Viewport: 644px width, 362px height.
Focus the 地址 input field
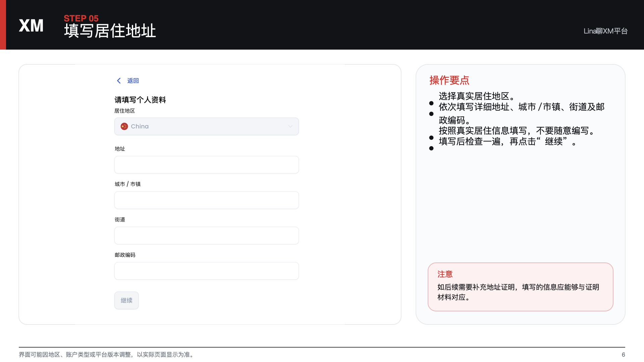(x=207, y=165)
